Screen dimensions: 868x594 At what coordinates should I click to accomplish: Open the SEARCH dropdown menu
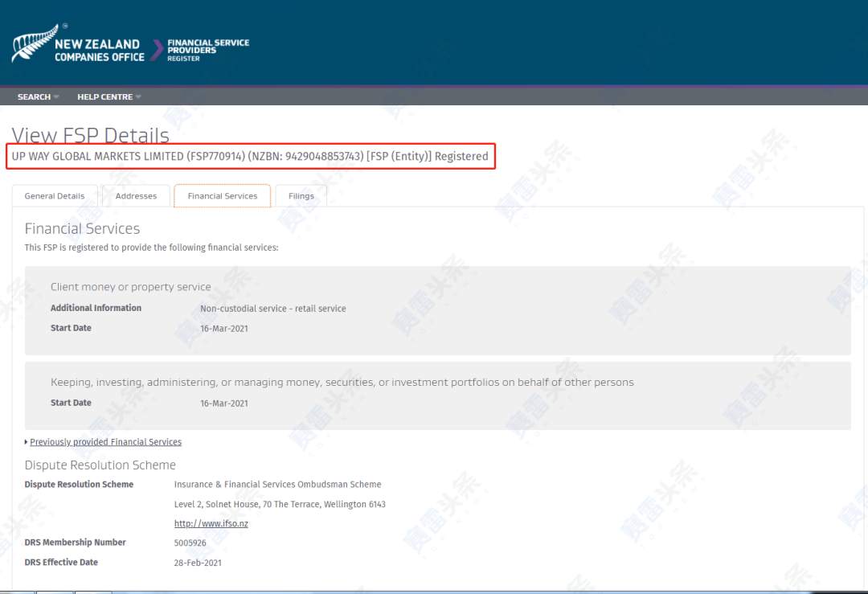coord(38,97)
